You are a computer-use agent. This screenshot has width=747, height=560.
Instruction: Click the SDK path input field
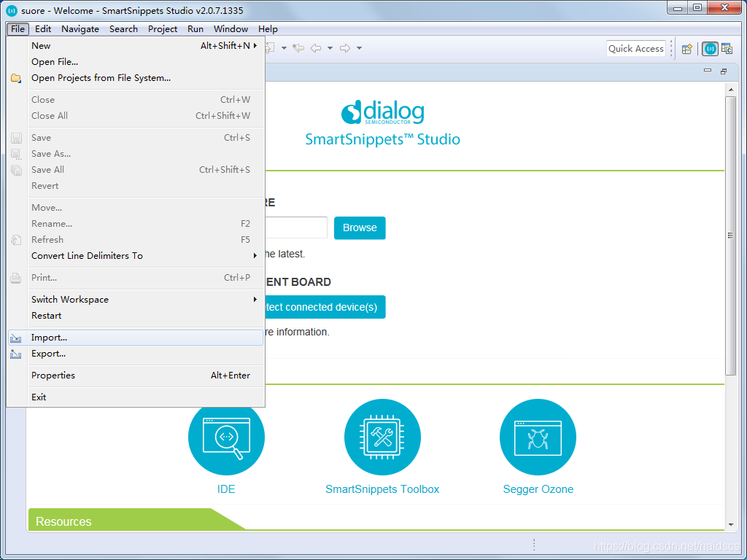coord(296,227)
